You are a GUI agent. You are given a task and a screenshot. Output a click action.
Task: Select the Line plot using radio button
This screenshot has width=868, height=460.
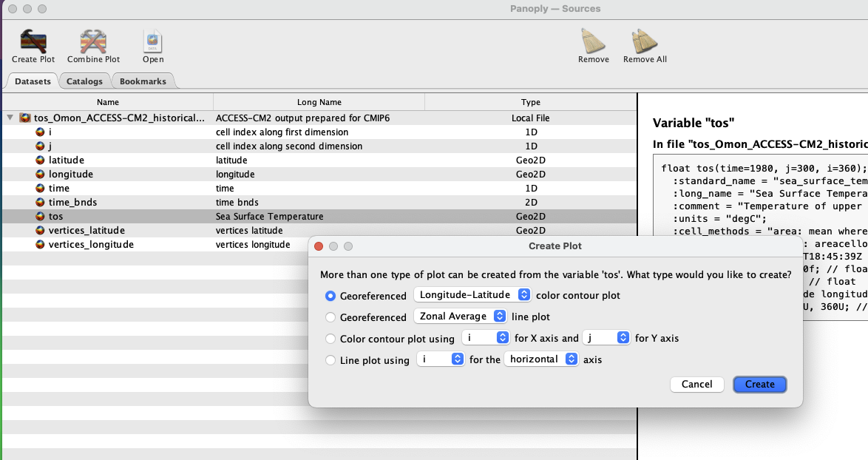[330, 361]
